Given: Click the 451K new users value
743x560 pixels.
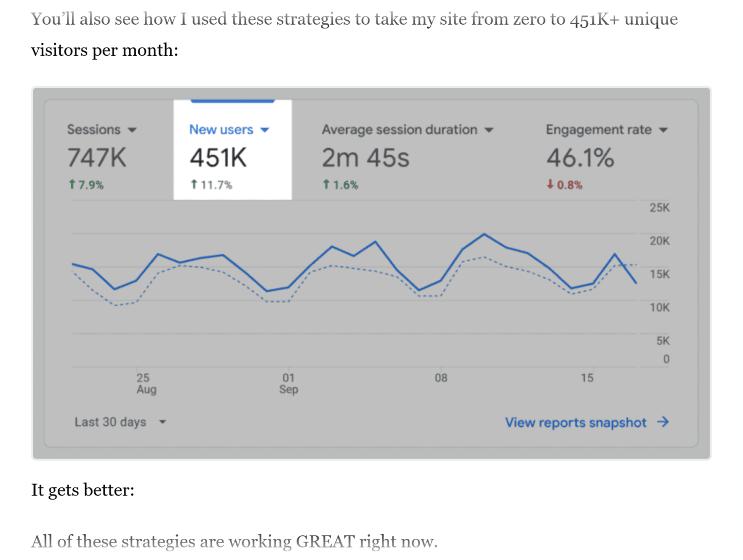Looking at the screenshot, I should point(218,157).
